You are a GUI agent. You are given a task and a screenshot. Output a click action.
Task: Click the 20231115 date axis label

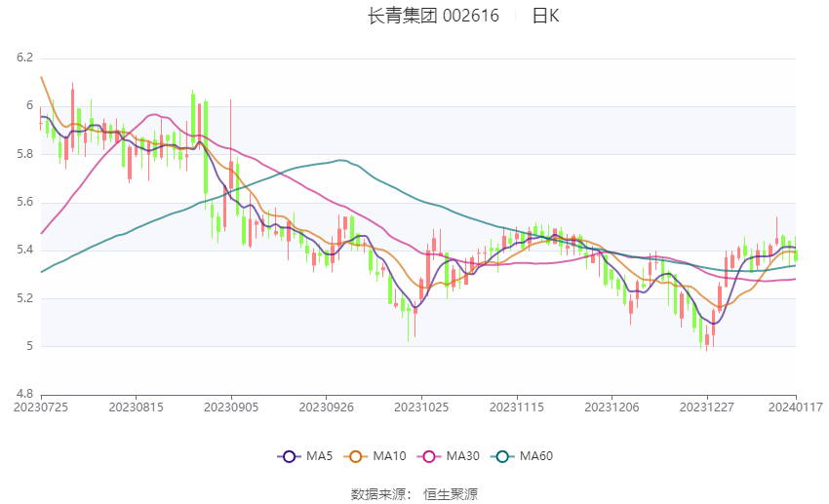(517, 407)
